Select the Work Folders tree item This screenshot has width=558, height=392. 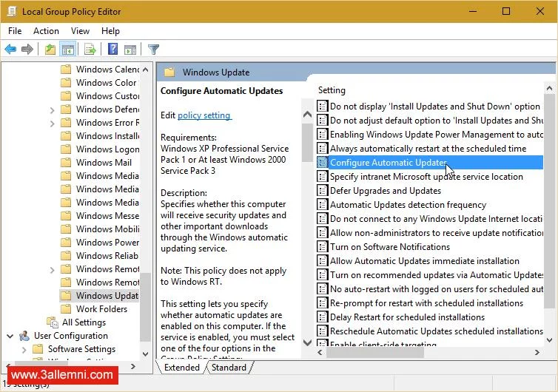click(101, 309)
